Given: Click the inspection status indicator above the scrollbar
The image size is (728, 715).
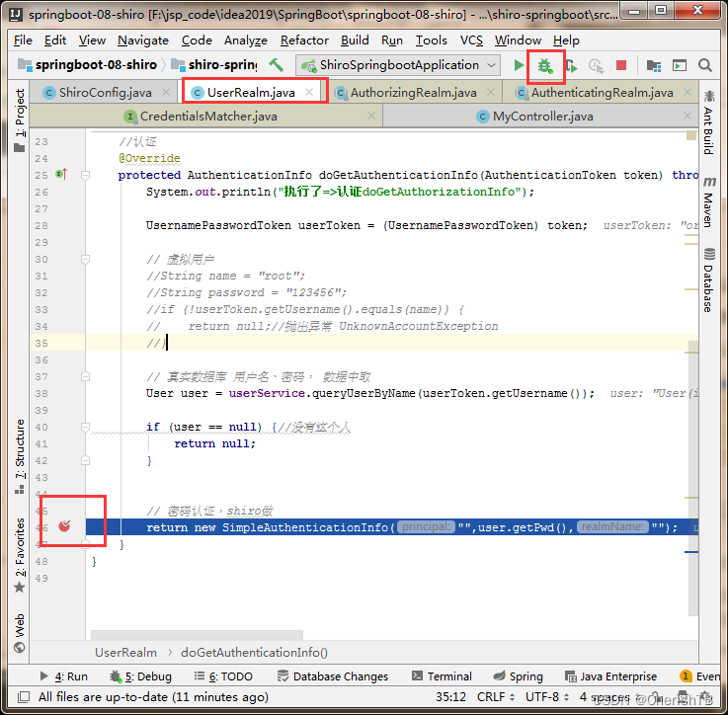Looking at the screenshot, I should click(691, 135).
